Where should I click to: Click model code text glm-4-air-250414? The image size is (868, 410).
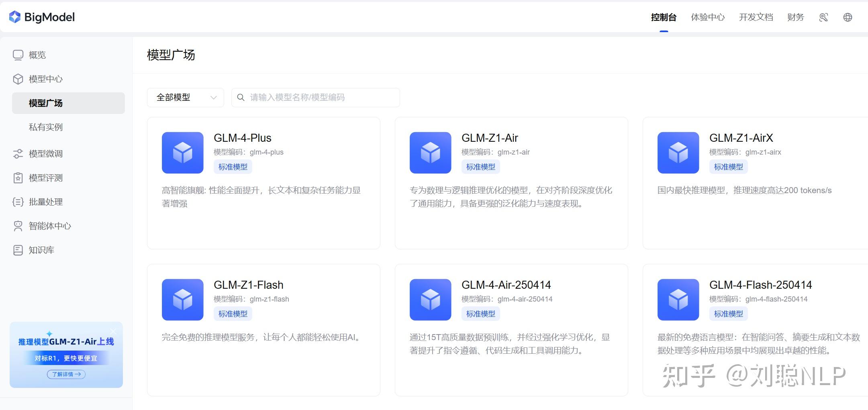[x=525, y=299]
